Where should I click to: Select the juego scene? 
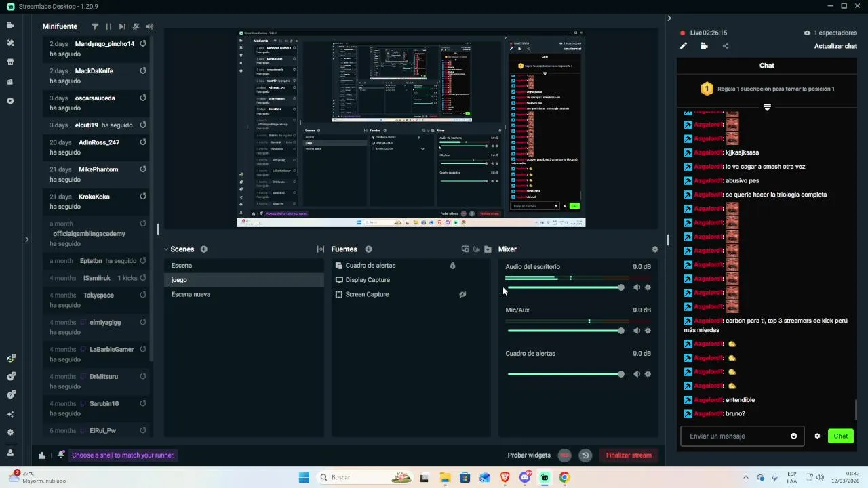click(244, 280)
